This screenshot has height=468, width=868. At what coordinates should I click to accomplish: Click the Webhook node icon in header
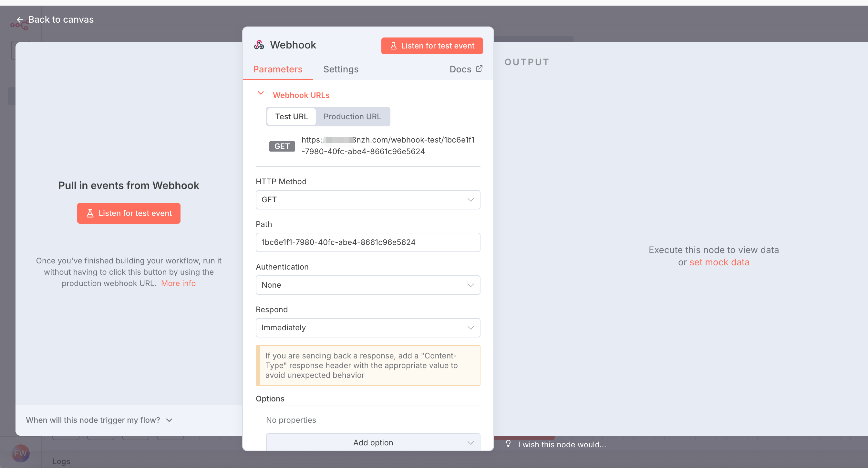pos(259,45)
